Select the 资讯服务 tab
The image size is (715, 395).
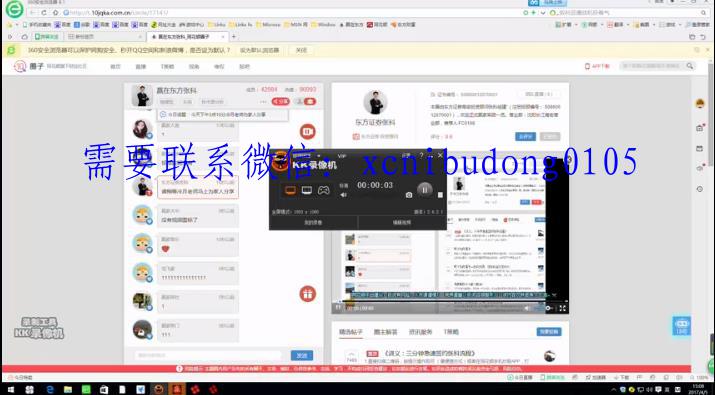pyautogui.click(x=420, y=332)
